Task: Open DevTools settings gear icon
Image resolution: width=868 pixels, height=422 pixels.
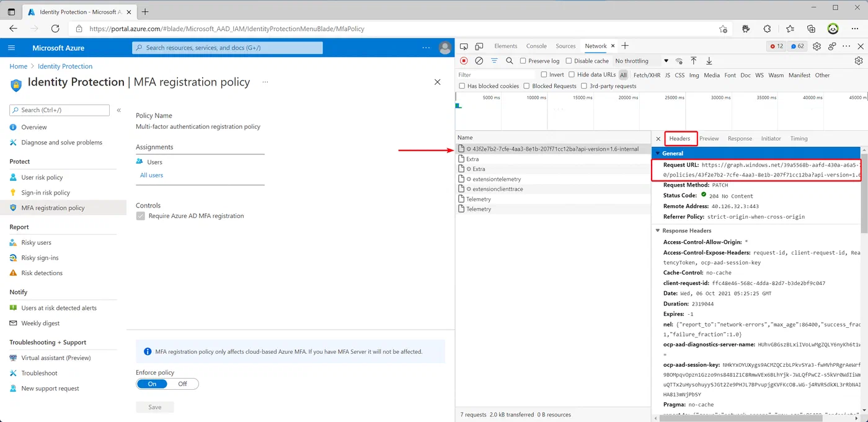Action: point(817,46)
